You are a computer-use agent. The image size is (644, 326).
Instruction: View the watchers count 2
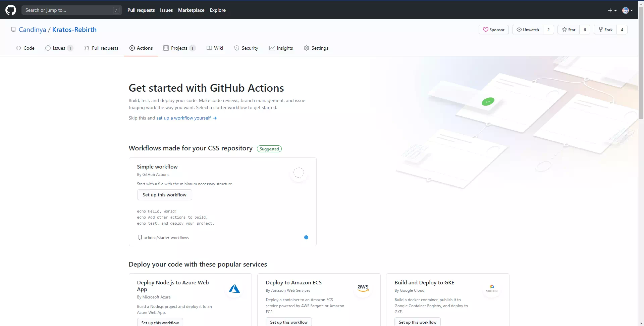[548, 30]
